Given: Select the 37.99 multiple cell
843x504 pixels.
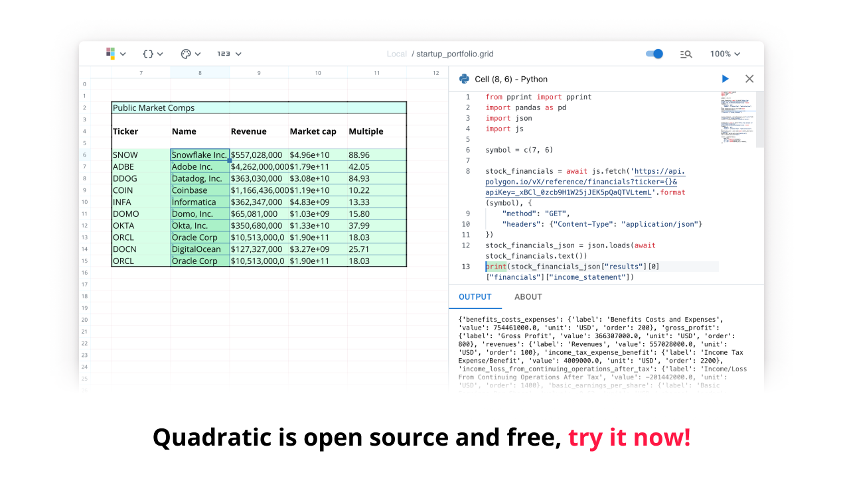Looking at the screenshot, I should pyautogui.click(x=377, y=225).
